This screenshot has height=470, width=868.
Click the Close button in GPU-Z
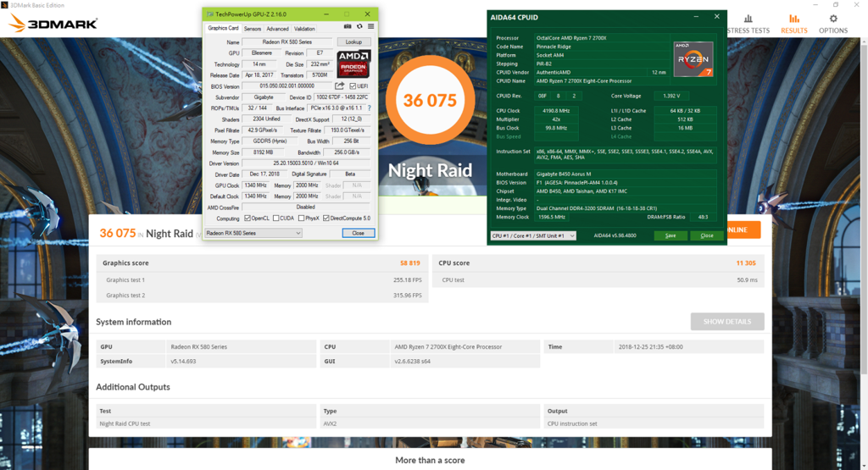[x=359, y=234]
